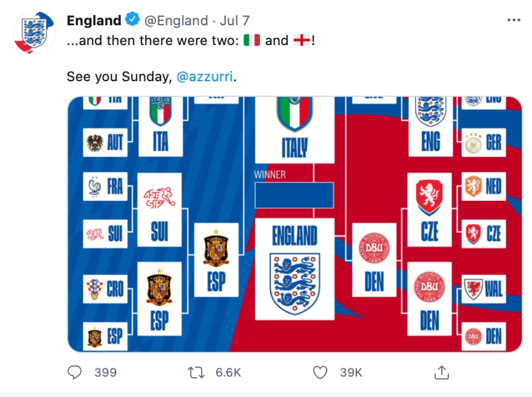The image size is (532, 397).
Task: Click the 39K likes count
Action: (351, 373)
